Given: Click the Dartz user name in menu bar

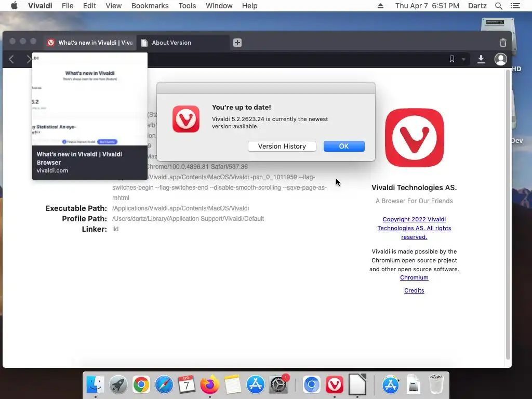Looking at the screenshot, I should (477, 6).
